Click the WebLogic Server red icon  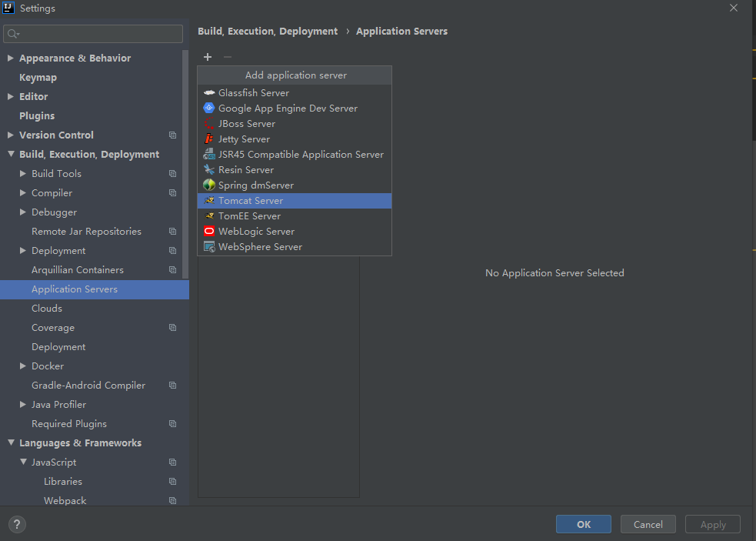[209, 232]
